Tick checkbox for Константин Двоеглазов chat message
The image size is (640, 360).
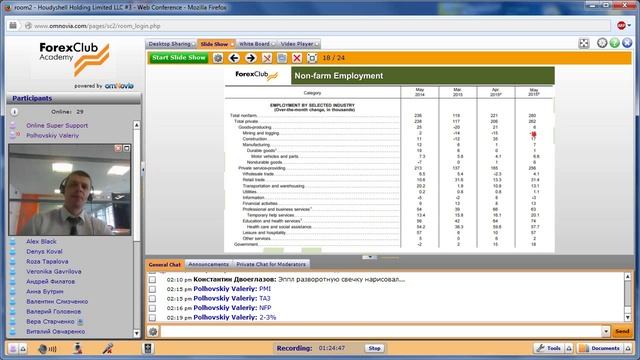[x=152, y=280]
